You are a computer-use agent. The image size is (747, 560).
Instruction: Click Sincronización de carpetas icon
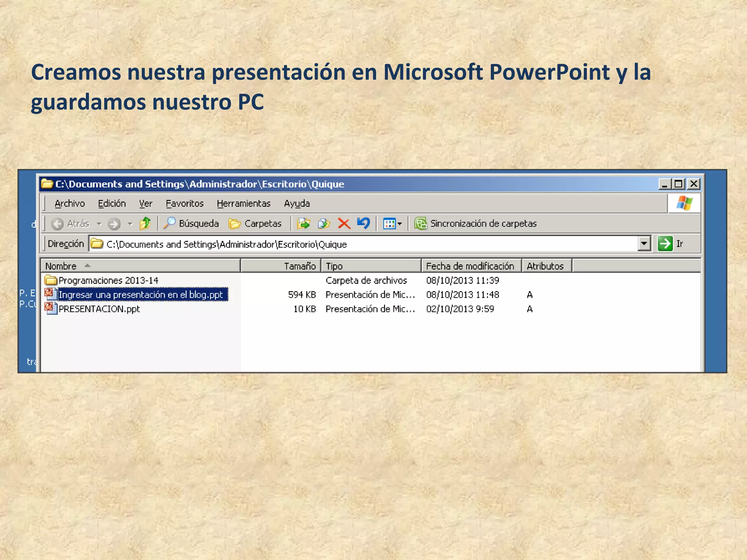tap(421, 223)
